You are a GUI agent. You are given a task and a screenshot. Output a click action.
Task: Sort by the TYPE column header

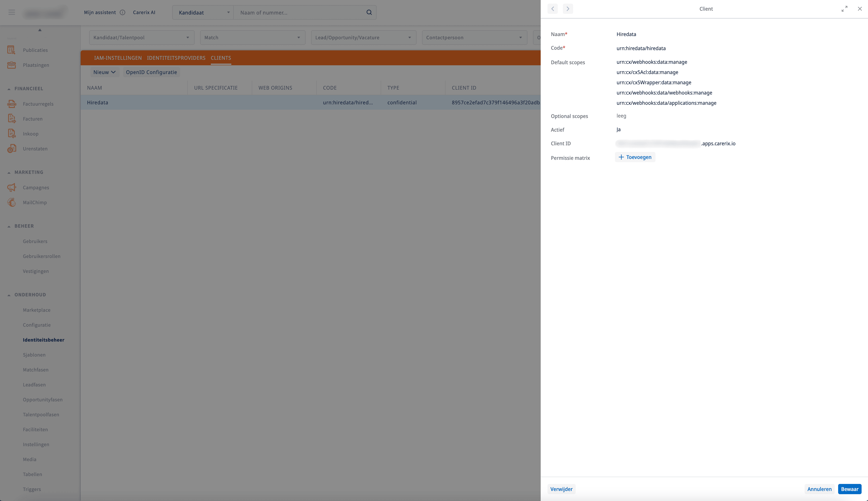pyautogui.click(x=393, y=88)
